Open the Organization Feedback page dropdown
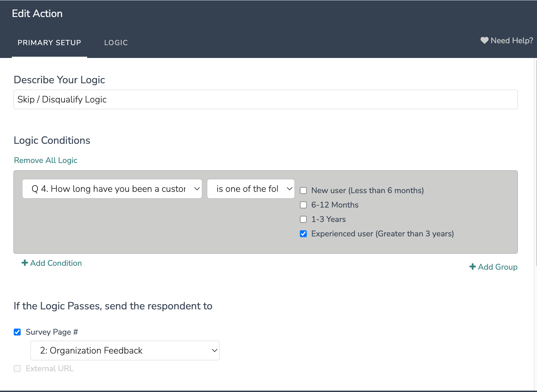Viewport: 537px width, 392px height. (x=125, y=350)
